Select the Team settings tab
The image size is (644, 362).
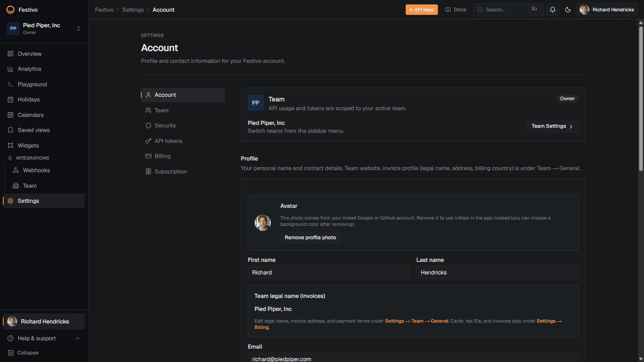pos(183,110)
